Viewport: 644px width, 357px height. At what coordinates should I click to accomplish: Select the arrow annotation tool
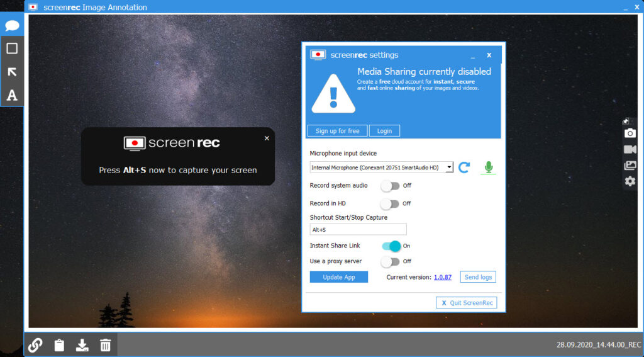click(x=12, y=72)
